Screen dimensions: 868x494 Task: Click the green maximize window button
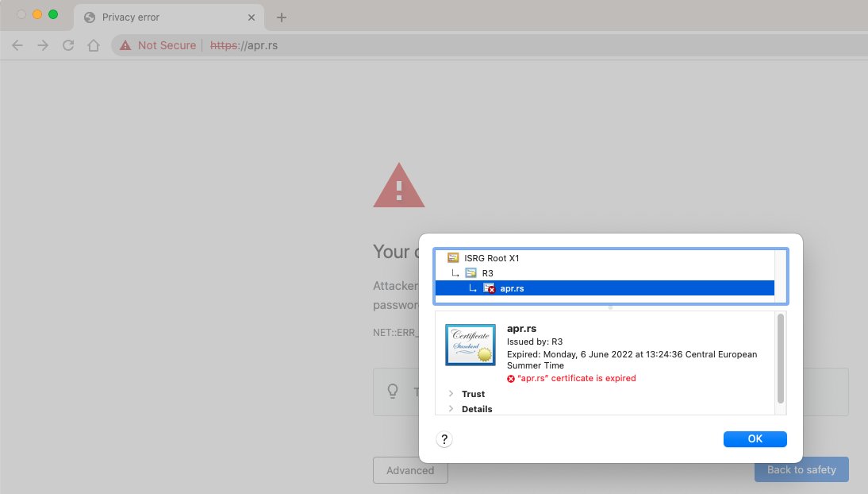(53, 14)
